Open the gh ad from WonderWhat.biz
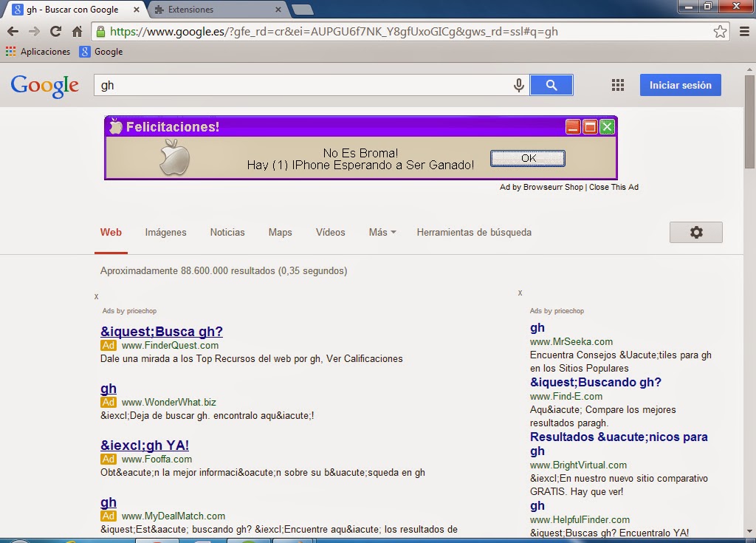The height and width of the screenshot is (543, 756). tap(109, 389)
